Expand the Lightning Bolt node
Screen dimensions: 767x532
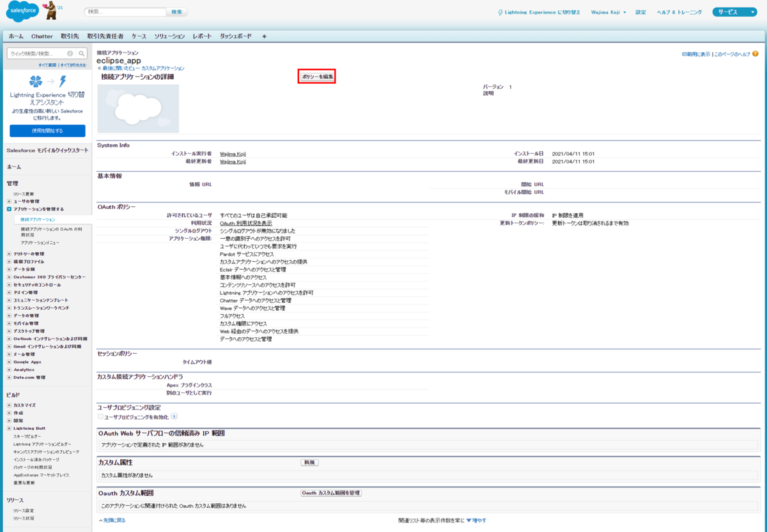(x=9, y=428)
